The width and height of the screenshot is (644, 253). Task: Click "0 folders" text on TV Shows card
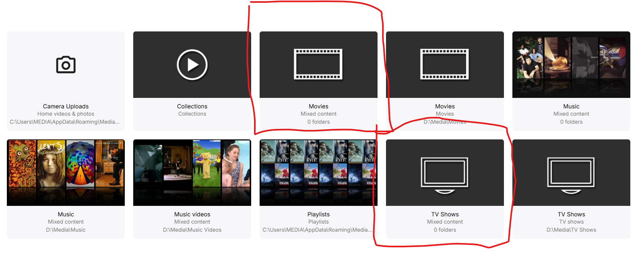pyautogui.click(x=445, y=230)
